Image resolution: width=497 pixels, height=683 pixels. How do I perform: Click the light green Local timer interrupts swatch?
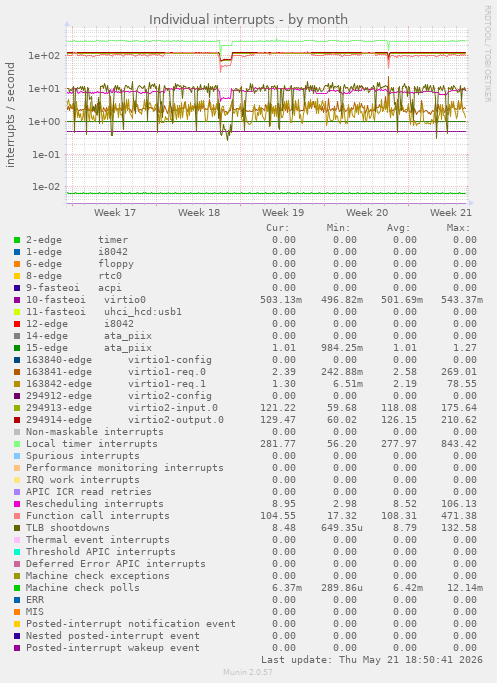17,444
